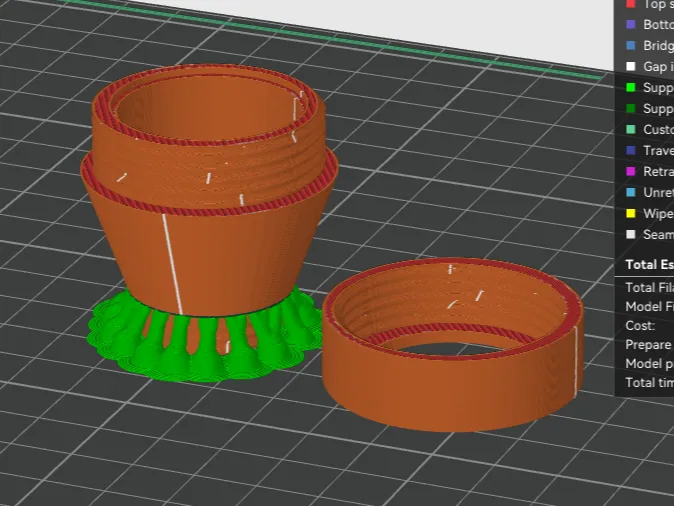This screenshot has width=674, height=506.
Task: Select the threaded jar model on the plate
Action: pos(210,189)
